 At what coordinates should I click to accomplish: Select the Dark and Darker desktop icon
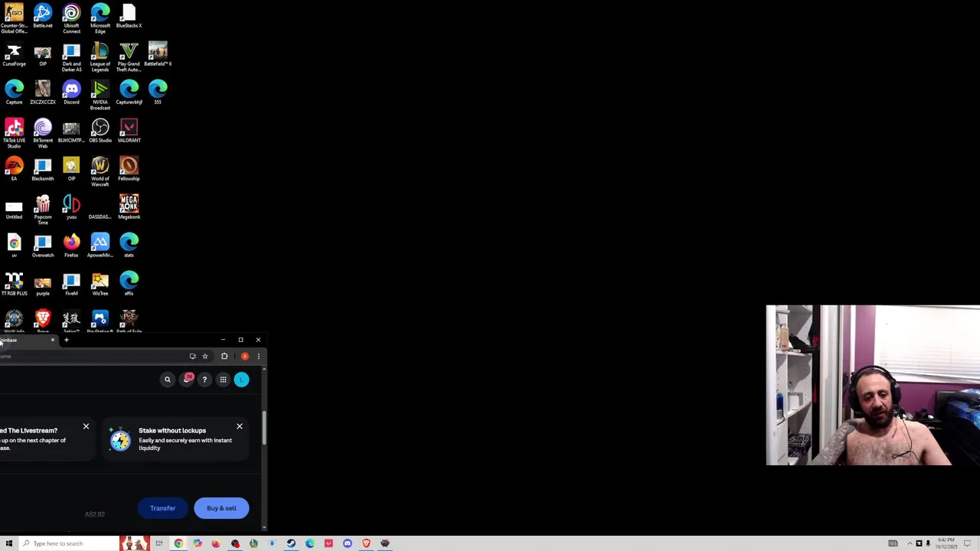pos(71,57)
